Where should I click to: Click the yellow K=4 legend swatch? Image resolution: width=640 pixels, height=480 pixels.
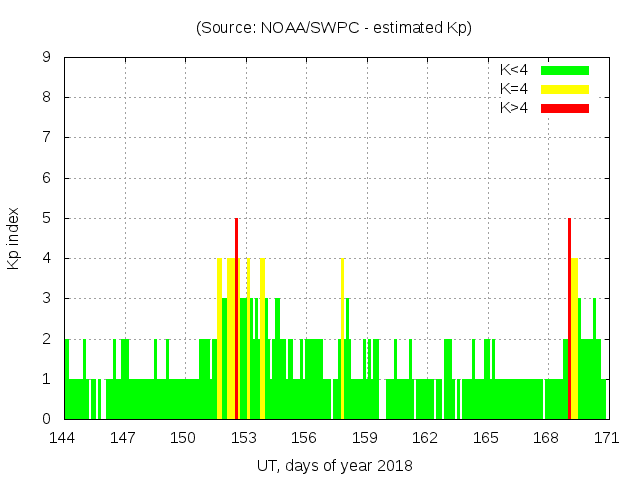[565, 89]
